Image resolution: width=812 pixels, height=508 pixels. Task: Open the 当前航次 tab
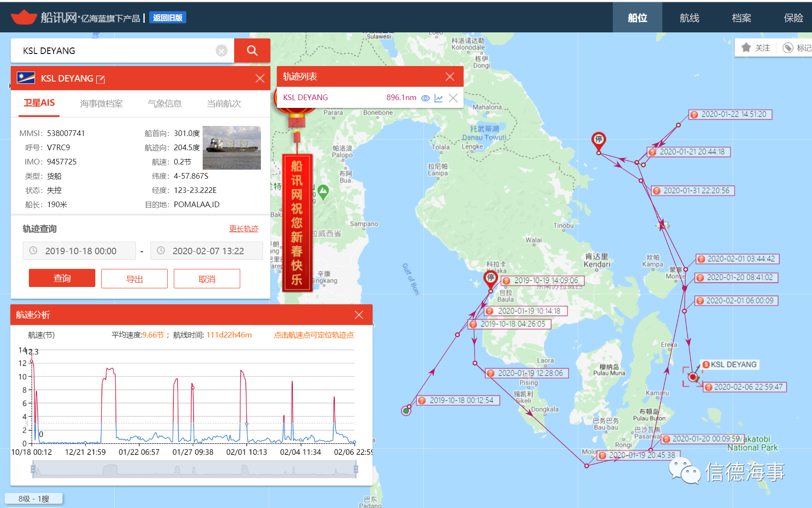(x=224, y=104)
